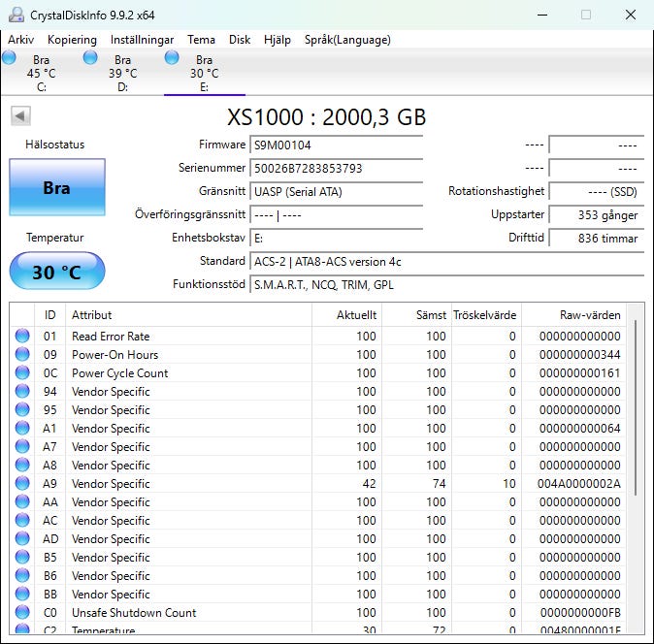Image resolution: width=654 pixels, height=644 pixels.
Task: Click the raw value 004A0000002A
Action: [579, 484]
